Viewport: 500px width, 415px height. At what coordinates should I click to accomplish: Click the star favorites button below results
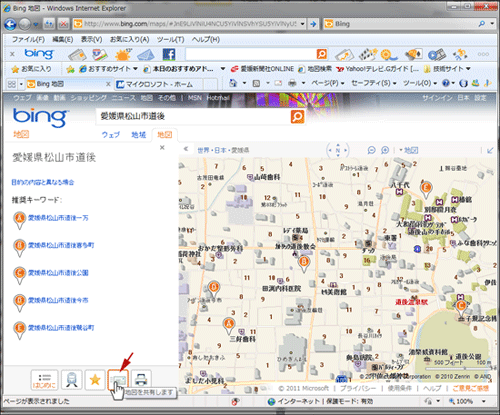point(95,380)
